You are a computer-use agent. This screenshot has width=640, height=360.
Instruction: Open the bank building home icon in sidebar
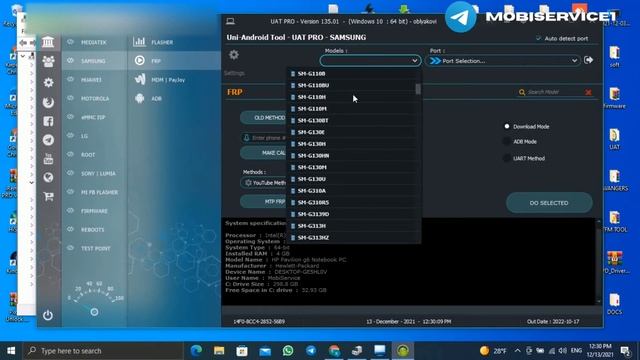[48, 42]
